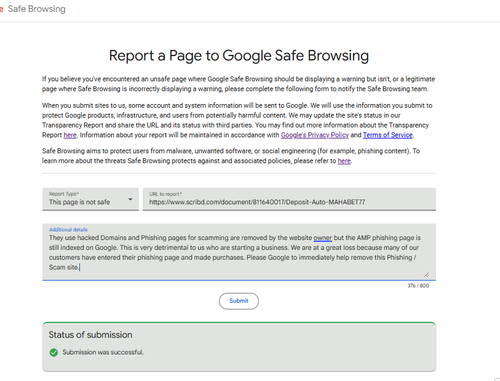Click the Safe Browsing logo icon
This screenshot has height=381, width=500.
pyautogui.click(x=1, y=9)
